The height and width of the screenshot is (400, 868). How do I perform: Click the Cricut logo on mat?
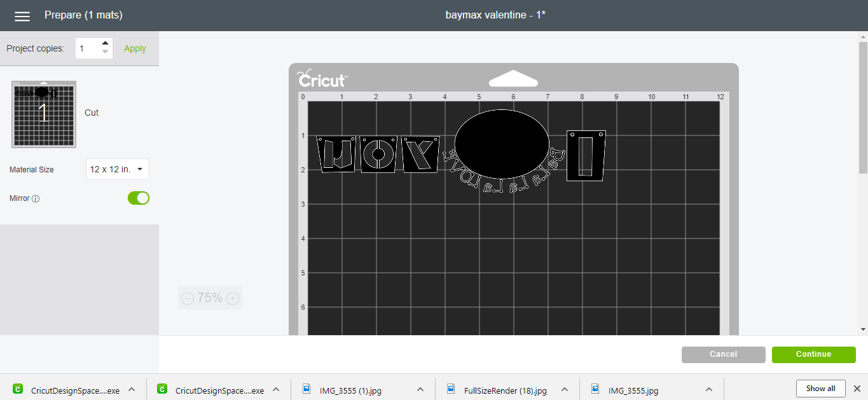coord(322,78)
